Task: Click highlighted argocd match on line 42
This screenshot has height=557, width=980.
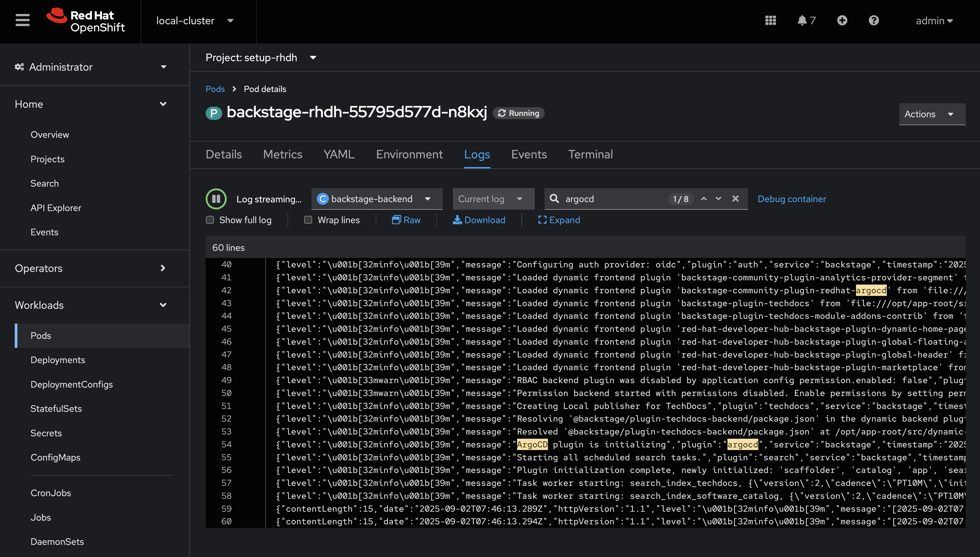Action: (x=871, y=290)
